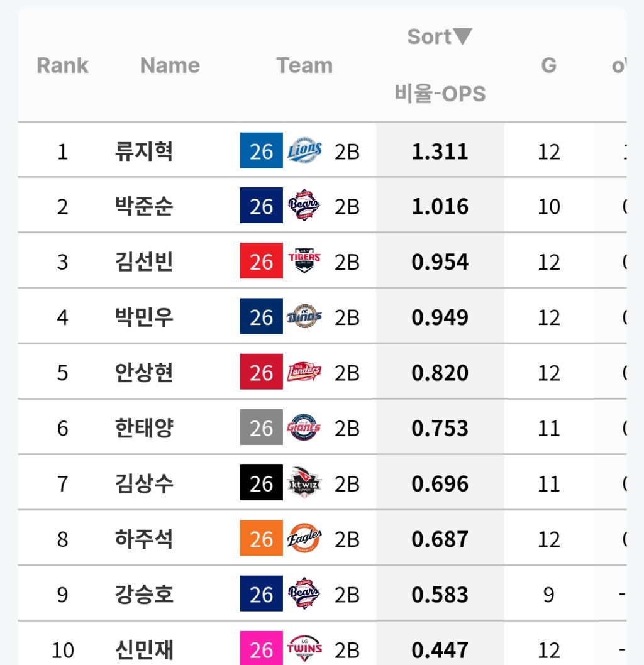Screen dimensions: 644x665
Task: Click the Sort descending arrow
Action: click(462, 36)
